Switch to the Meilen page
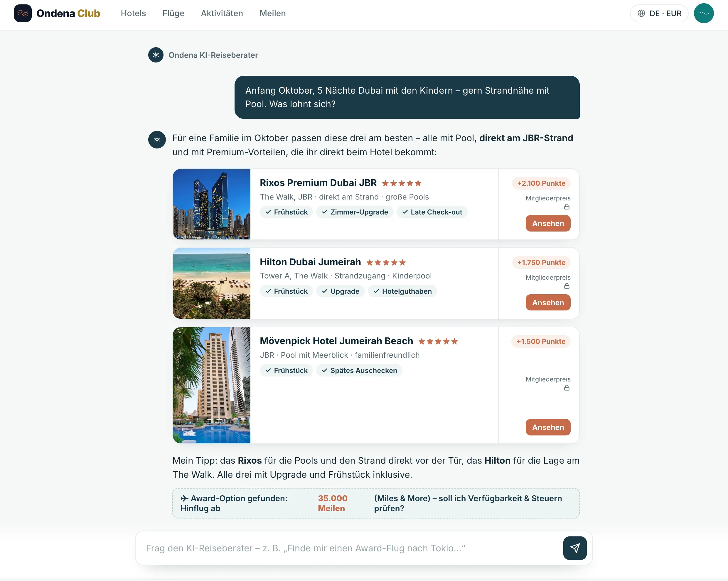This screenshot has width=728, height=581. pos(272,13)
